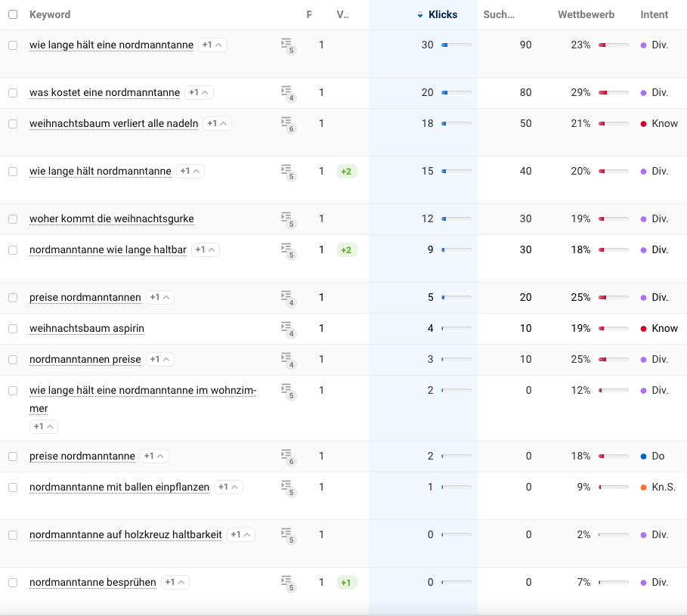Check the box for 'weihnachtsbaum aspirin'
Viewport: 687px width, 616px height.
click(13, 329)
